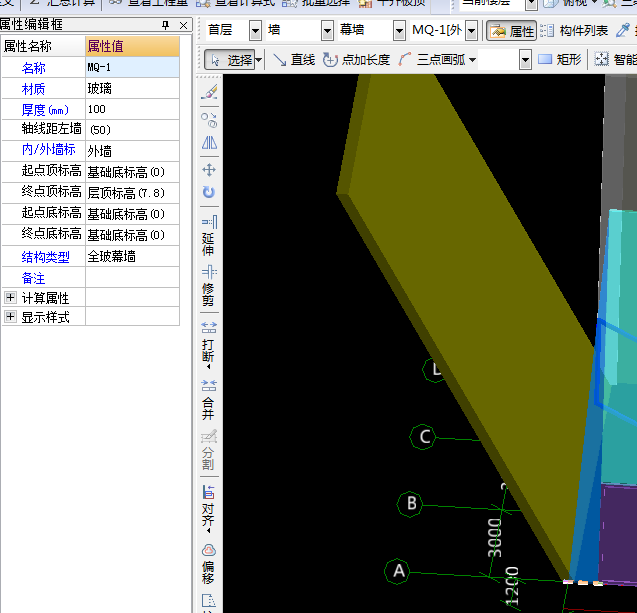Screen dimensions: 637x613
Task: Click the Copy tool icon below the brush
Action: [x=209, y=120]
